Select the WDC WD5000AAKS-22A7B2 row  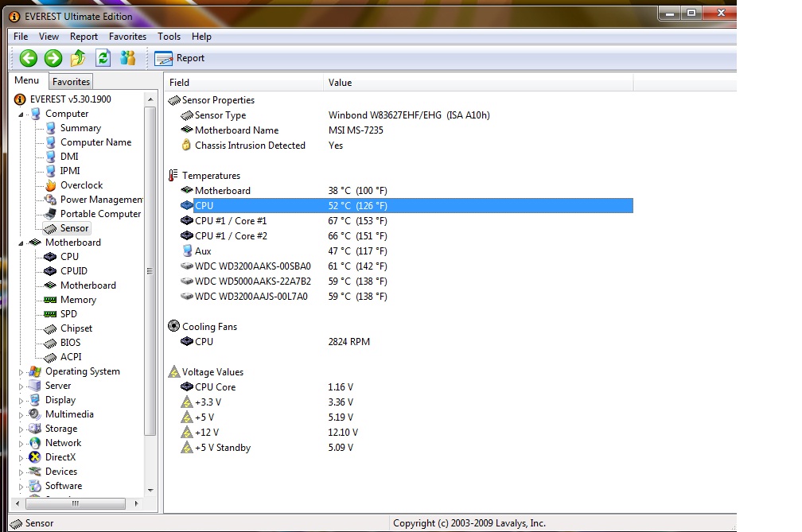coord(407,281)
